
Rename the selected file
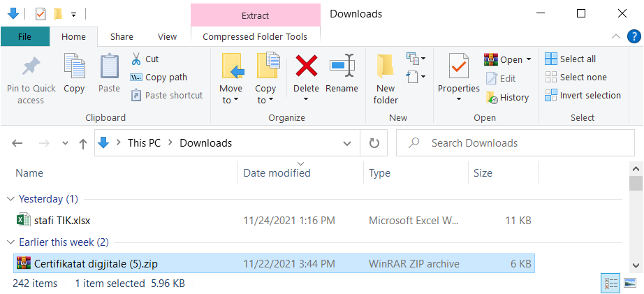(x=342, y=73)
